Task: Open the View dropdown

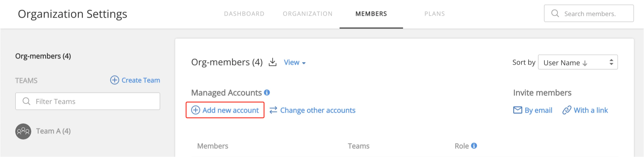Action: tap(294, 62)
